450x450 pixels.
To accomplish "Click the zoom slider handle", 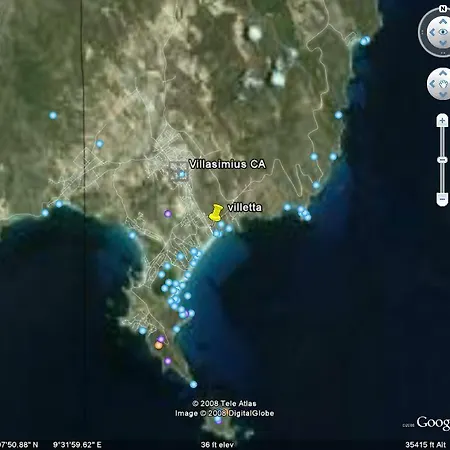I will click(x=442, y=160).
